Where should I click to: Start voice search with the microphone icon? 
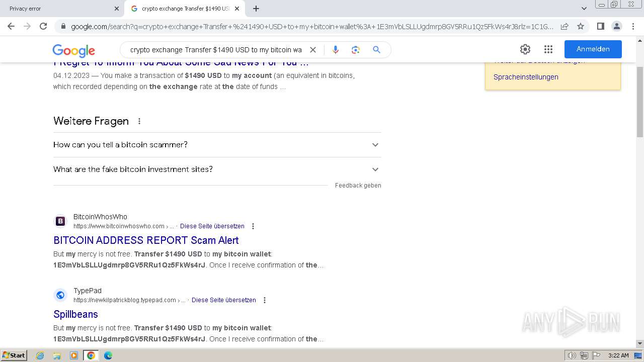coord(336,50)
